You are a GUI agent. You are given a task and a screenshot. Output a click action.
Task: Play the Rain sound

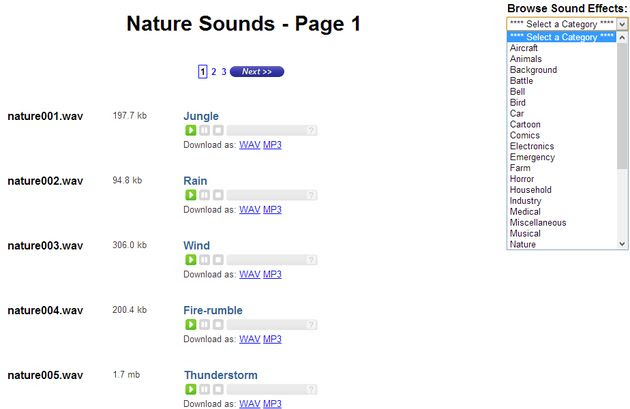[190, 195]
